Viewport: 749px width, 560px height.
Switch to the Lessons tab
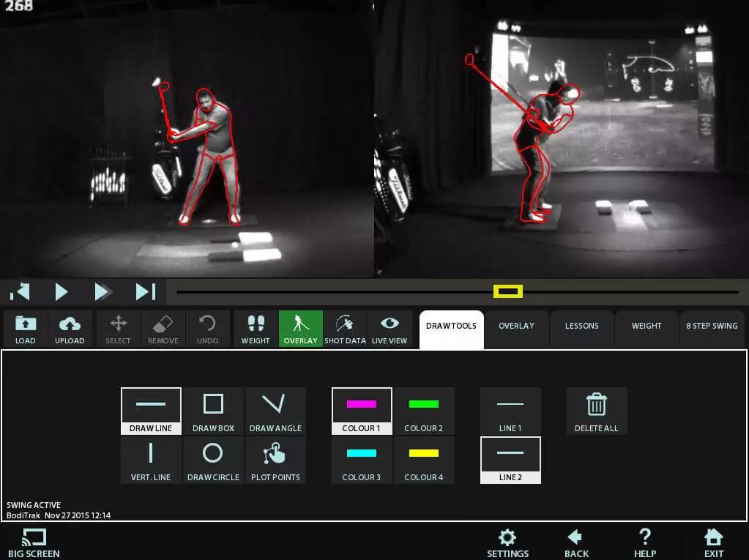tap(581, 326)
